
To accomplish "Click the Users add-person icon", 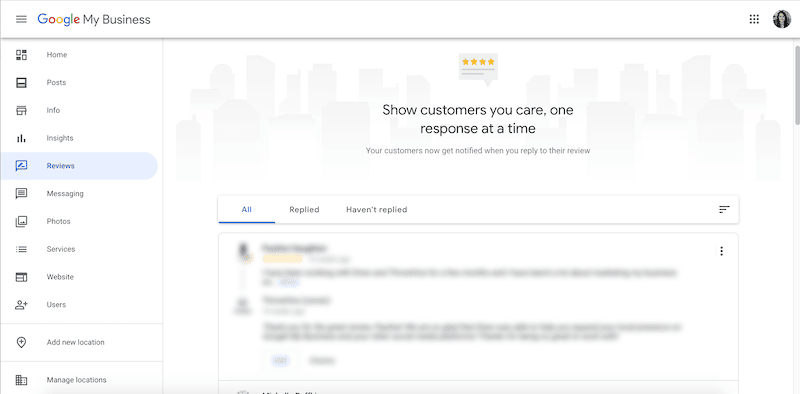I will pyautogui.click(x=21, y=305).
